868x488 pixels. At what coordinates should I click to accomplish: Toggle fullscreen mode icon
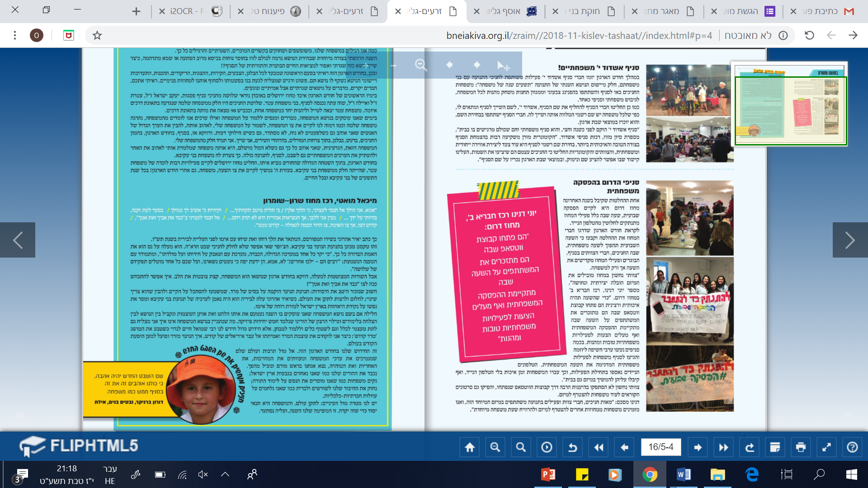pos(826,447)
